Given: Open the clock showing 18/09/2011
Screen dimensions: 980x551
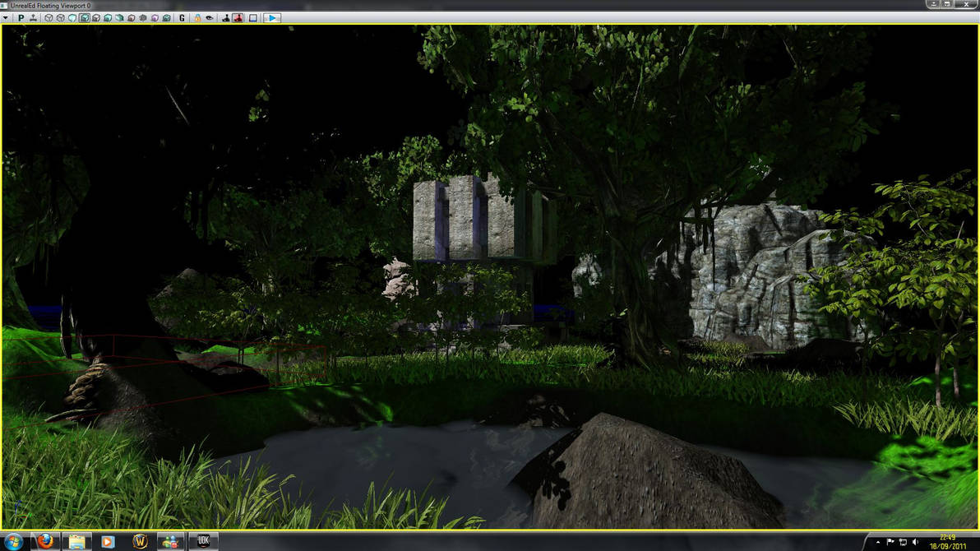Looking at the screenshot, I should 947,542.
